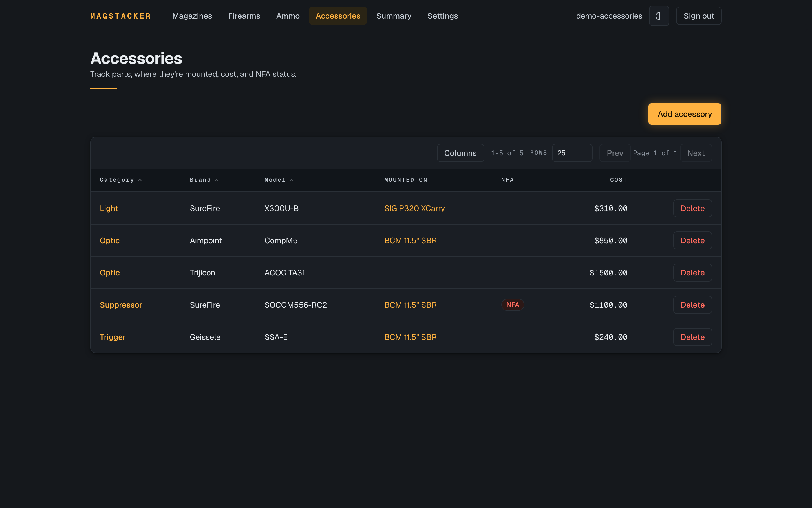The width and height of the screenshot is (812, 508).
Task: Open the SIG P320 XCarry firearm link
Action: click(414, 208)
